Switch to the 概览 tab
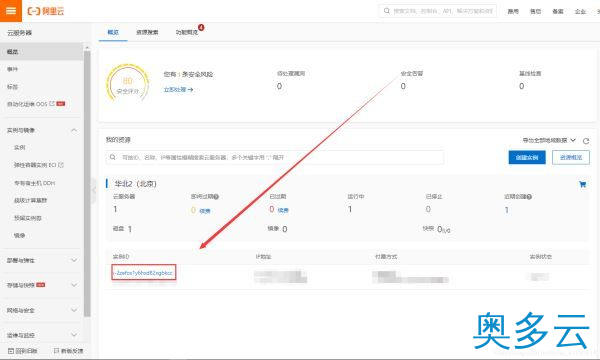 click(113, 32)
